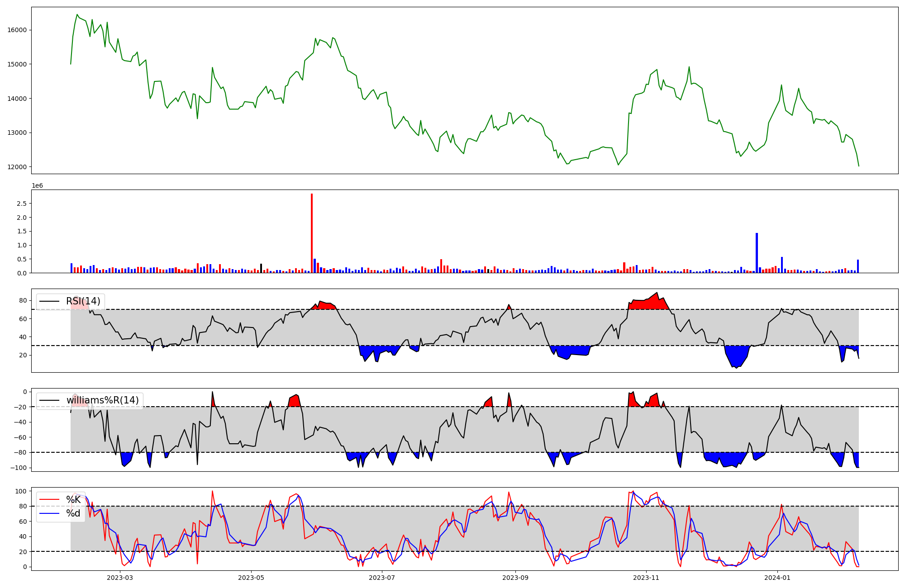Click the 100 tick on stochastic axis
Viewport: 905px width, 588px height.
pyautogui.click(x=21, y=491)
